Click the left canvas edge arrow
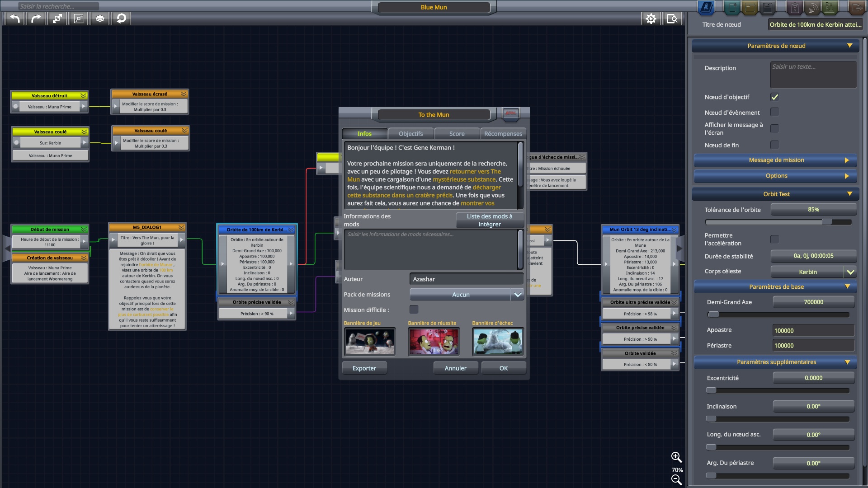Screen dimensions: 868x488 coord(7,249)
